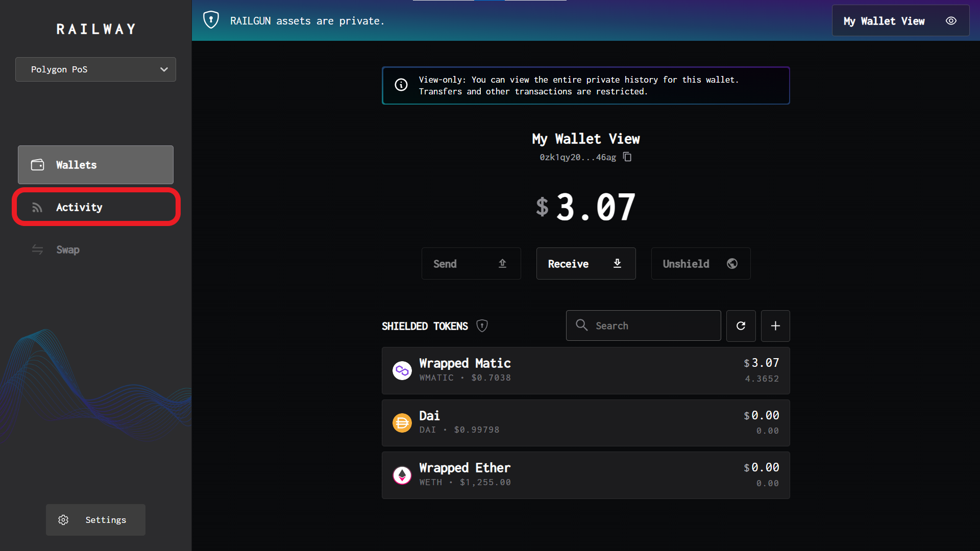Add a new token with plus button
The image size is (980, 551).
(x=775, y=325)
